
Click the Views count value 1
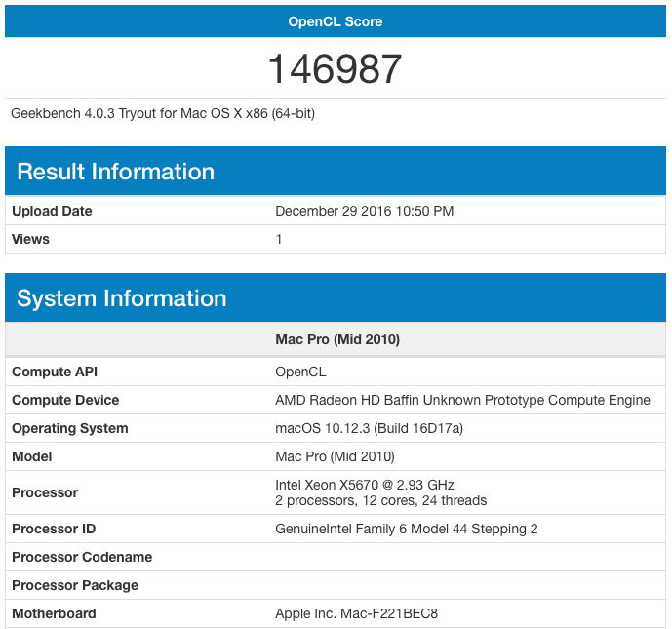(279, 239)
